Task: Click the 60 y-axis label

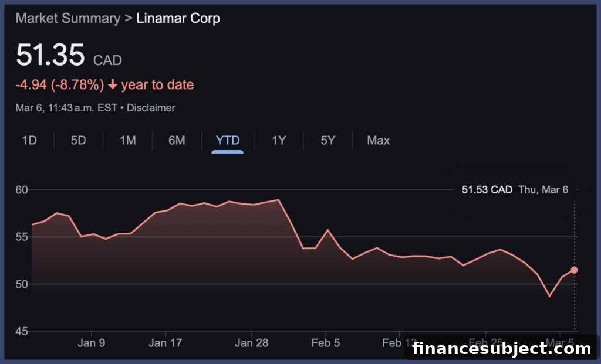Action: [x=22, y=190]
